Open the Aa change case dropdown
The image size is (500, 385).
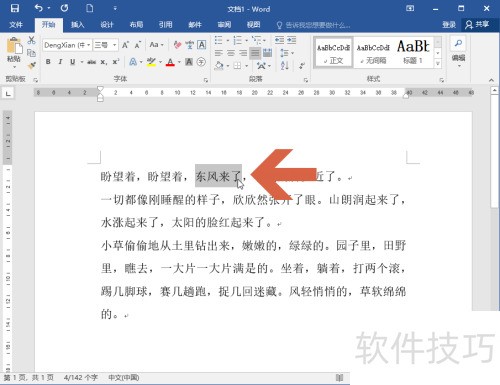tap(156, 45)
